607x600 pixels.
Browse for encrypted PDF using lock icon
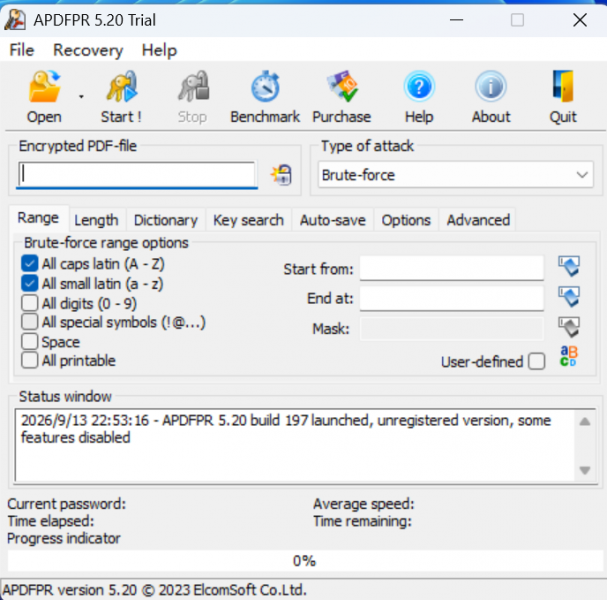pos(281,175)
